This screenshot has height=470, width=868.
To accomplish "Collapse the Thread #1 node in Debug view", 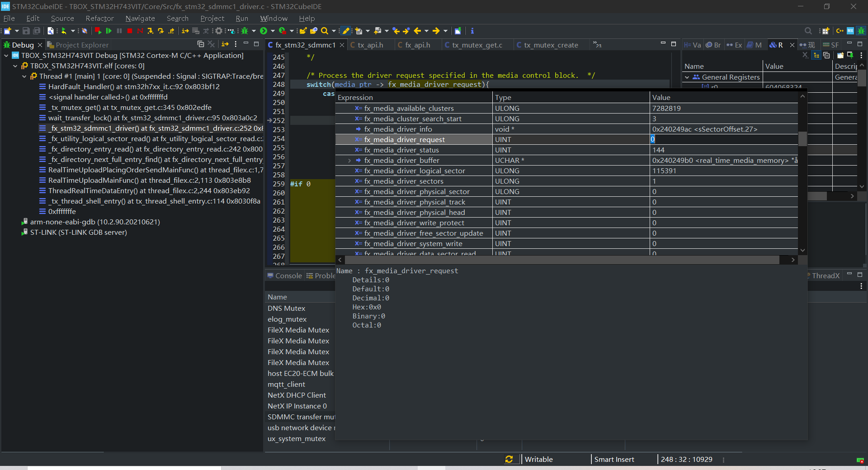I will (x=24, y=76).
